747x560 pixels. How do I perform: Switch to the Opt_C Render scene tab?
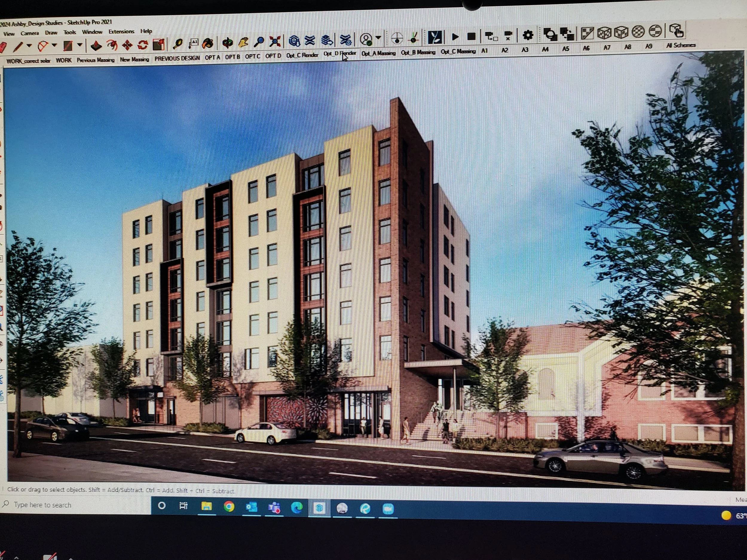pos(302,55)
